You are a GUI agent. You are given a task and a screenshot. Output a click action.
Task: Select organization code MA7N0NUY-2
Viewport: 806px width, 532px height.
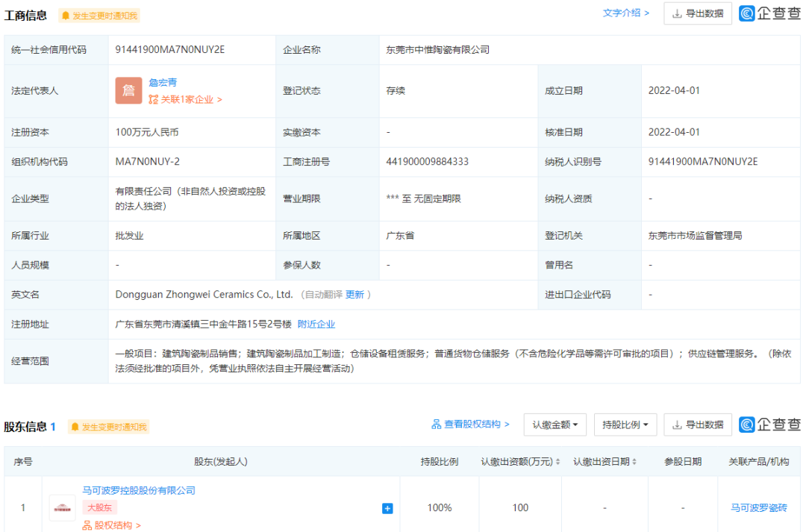point(148,161)
